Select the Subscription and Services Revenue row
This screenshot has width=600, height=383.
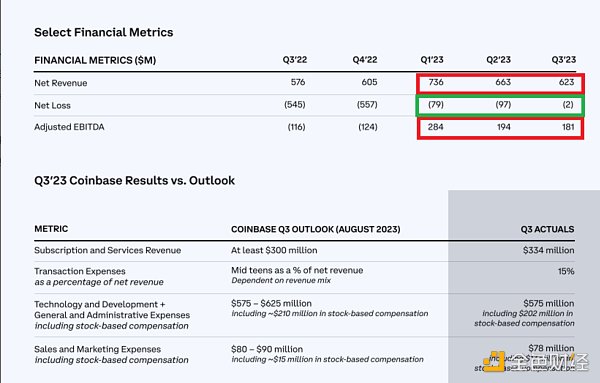[x=304, y=250]
